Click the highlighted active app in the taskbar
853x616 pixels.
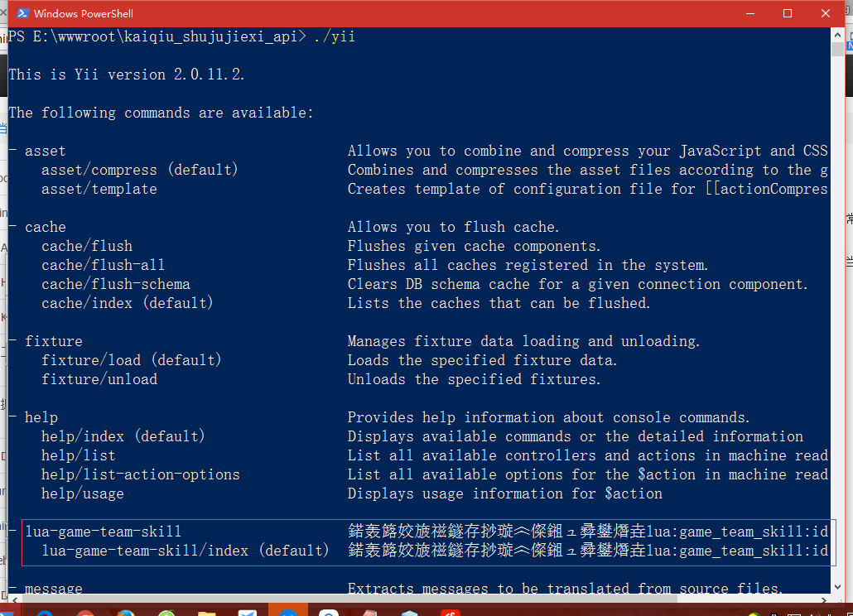pos(287,614)
